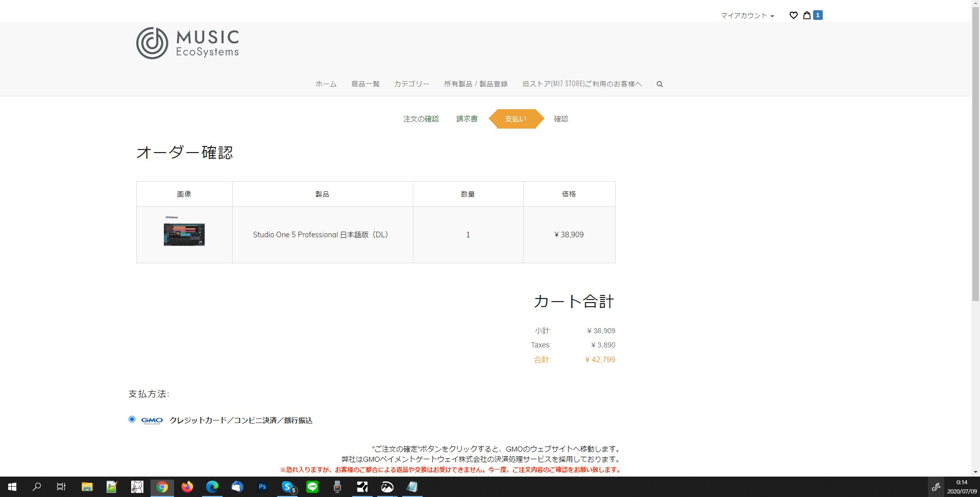Open Windows taskbar search
The width and height of the screenshot is (980, 497).
click(37, 487)
